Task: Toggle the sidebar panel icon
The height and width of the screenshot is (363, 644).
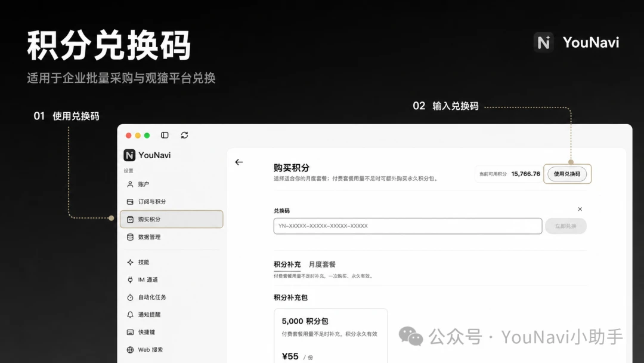Action: pyautogui.click(x=165, y=136)
